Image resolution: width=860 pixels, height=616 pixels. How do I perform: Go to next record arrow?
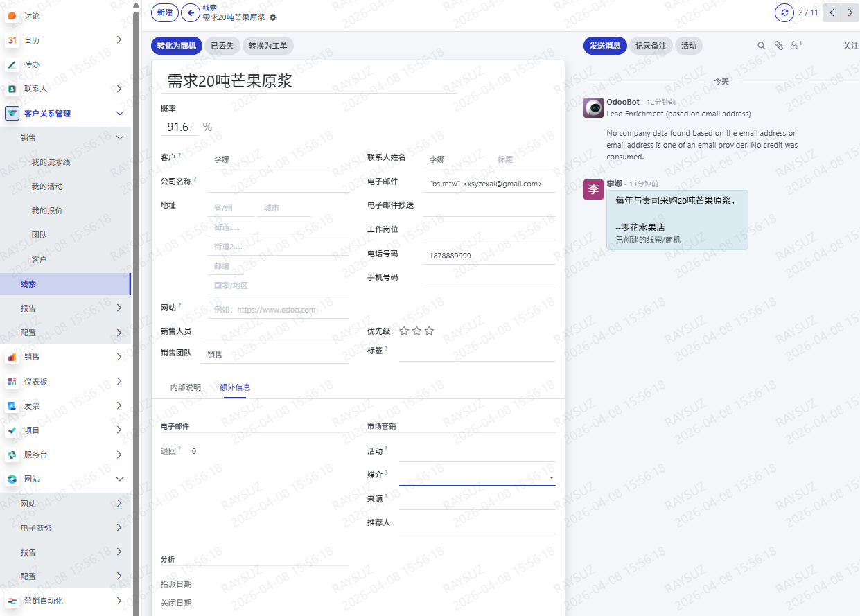[x=850, y=12]
